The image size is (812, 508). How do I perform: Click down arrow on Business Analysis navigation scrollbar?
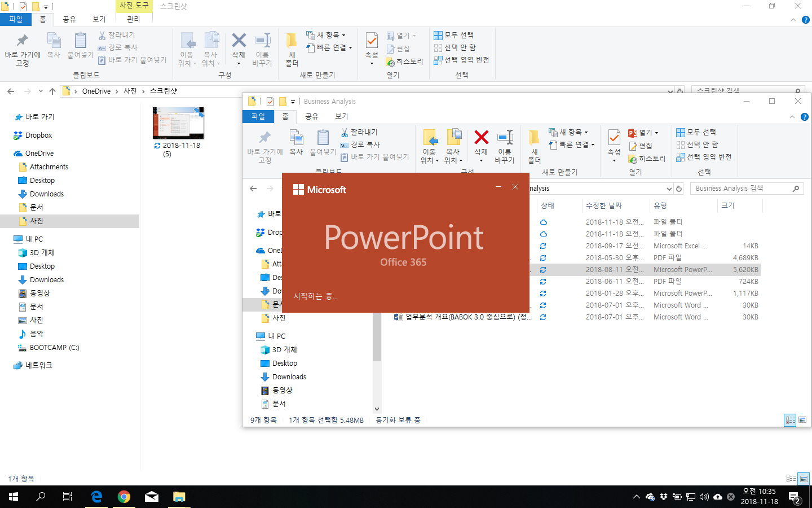click(377, 409)
